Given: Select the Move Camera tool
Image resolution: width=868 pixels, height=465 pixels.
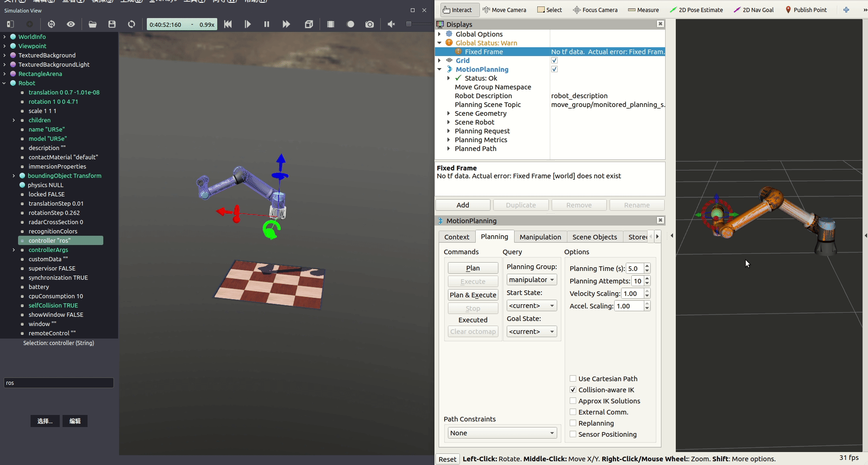Looking at the screenshot, I should pyautogui.click(x=504, y=10).
